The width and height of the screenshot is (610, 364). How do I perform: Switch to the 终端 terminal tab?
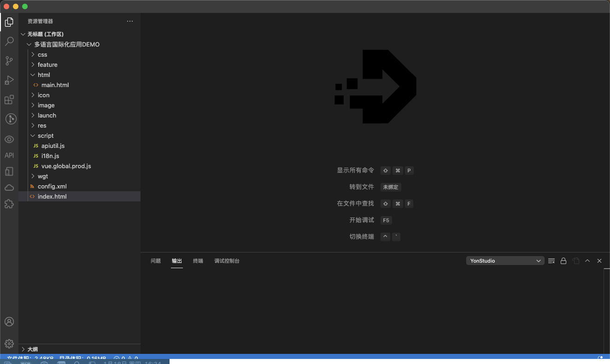[198, 261]
